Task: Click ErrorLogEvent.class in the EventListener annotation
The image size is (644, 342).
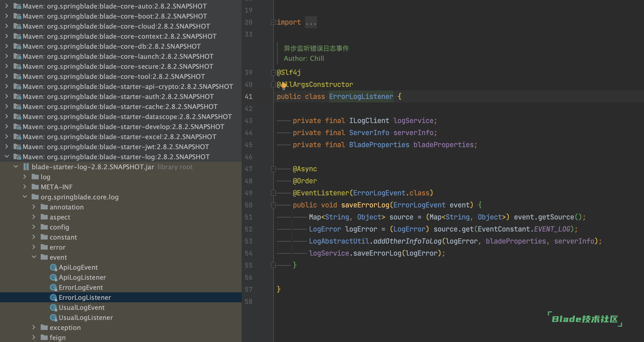Action: tap(391, 193)
